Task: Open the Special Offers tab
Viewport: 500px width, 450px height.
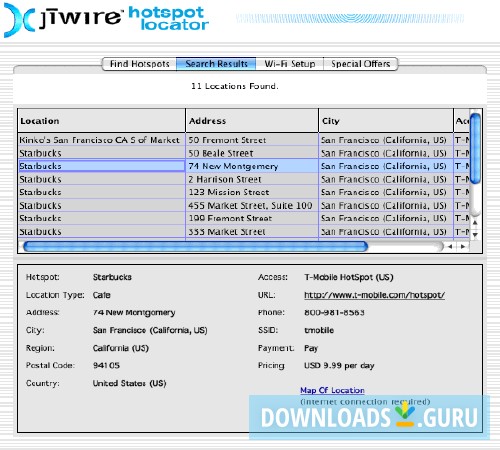Action: 360,64
